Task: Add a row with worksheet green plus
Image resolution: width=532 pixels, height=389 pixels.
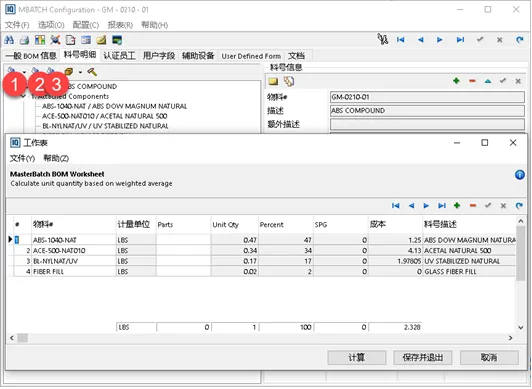Action: coord(457,206)
